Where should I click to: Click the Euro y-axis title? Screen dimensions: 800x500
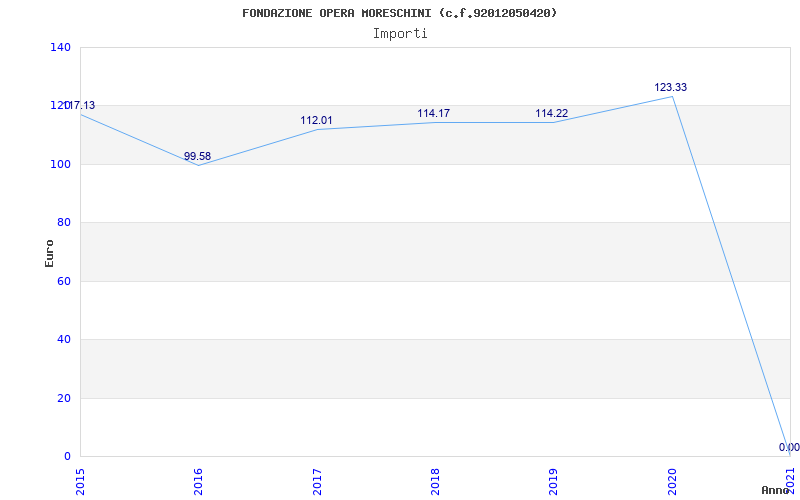(49, 253)
